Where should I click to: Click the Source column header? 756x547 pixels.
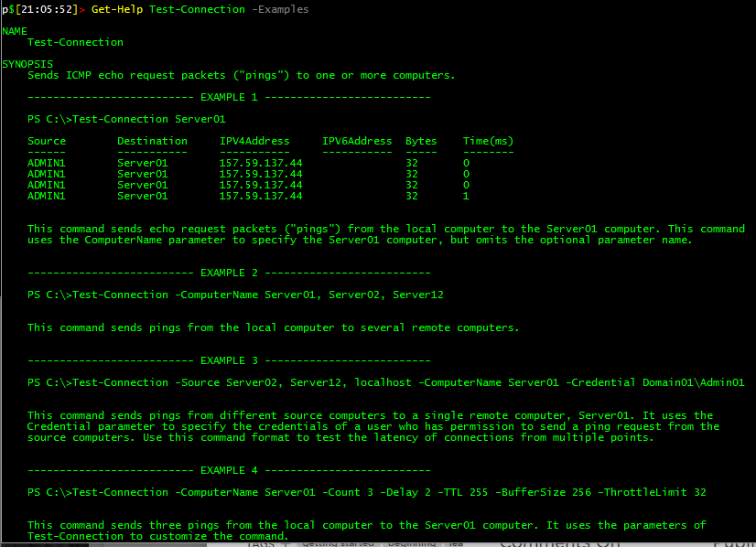(47, 141)
